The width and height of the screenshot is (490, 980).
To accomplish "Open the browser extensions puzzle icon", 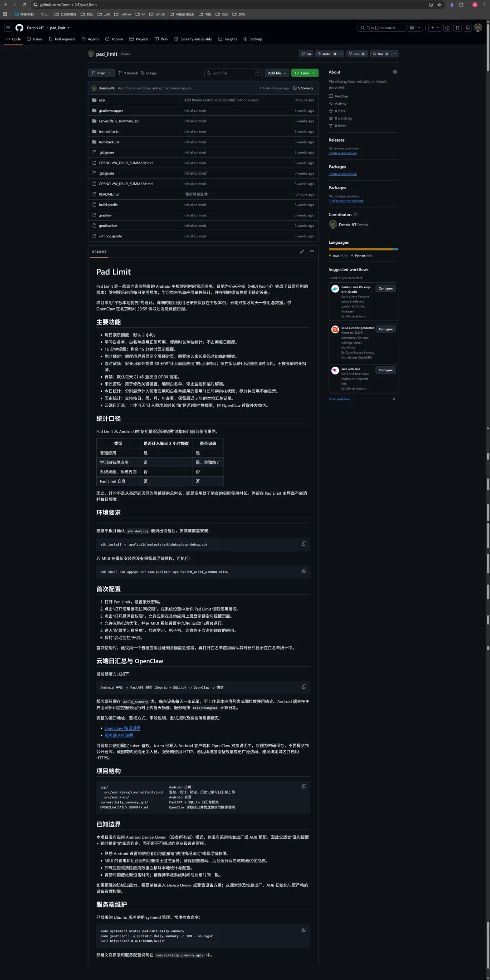I will coord(461,5).
